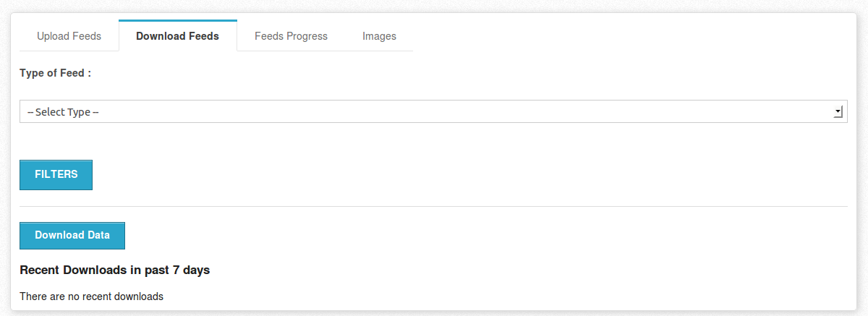View upload progress via Feeds Progress

pos(291,36)
